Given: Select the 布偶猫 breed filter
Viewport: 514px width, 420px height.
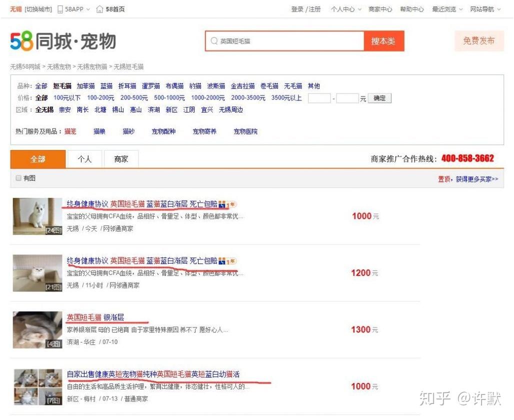Looking at the screenshot, I should [174, 86].
